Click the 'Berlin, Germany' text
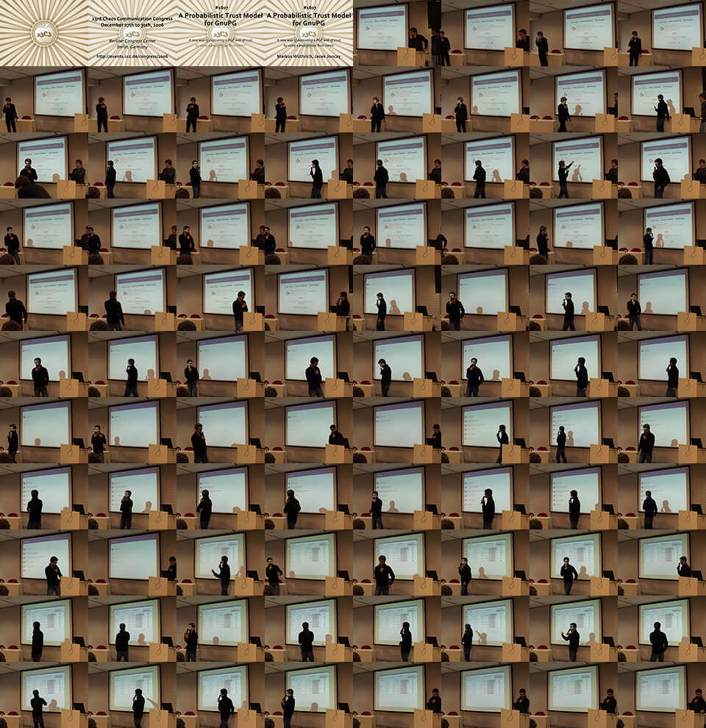 click(132, 47)
